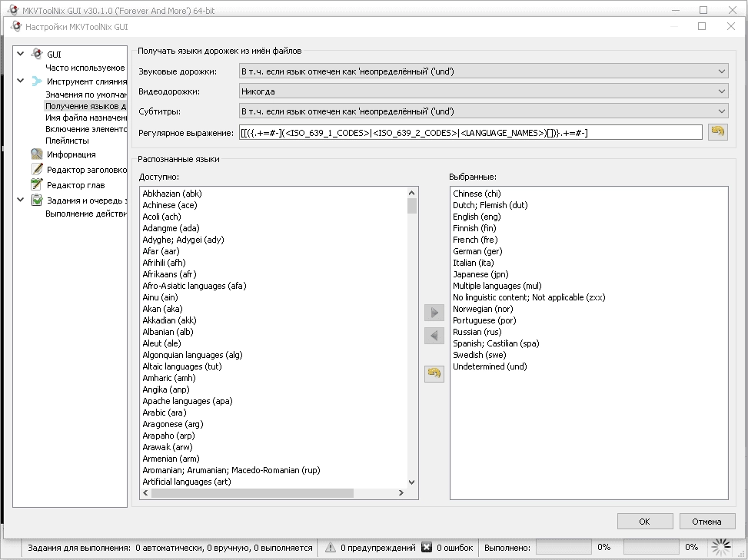
Task: Click the Информация magnifier icon
Action: pos(37,154)
